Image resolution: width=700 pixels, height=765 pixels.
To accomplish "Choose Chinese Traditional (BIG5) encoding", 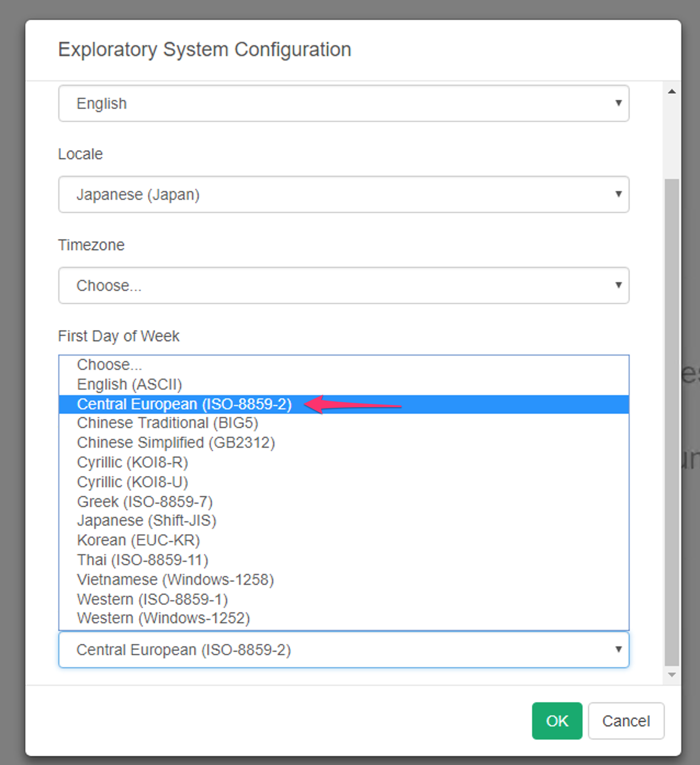I will [167, 423].
